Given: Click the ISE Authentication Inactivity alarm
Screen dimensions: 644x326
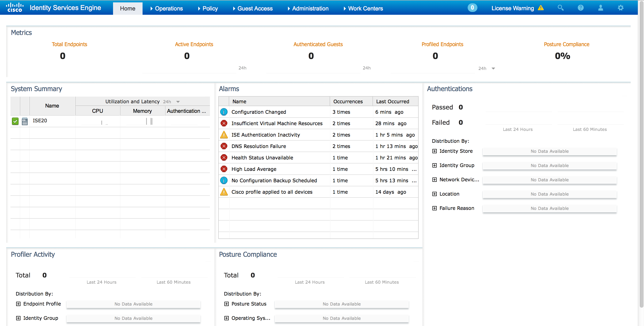Looking at the screenshot, I should tap(266, 135).
